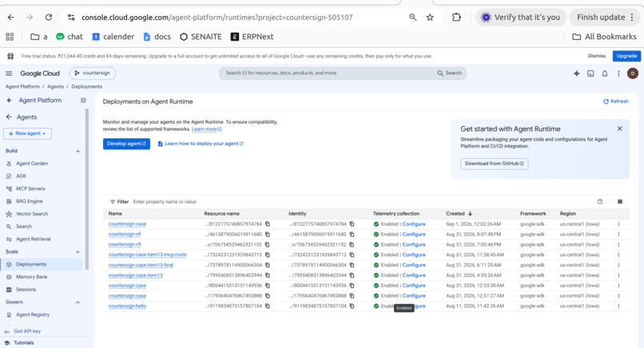The image size is (644, 348).
Task: Dismiss the free trial banner
Action: [596, 56]
